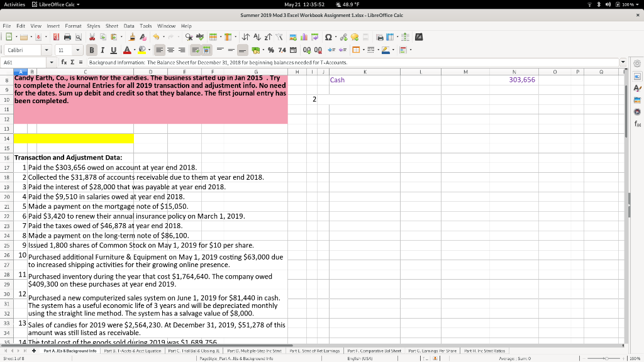Open the highlighting color picker
644x362 pixels.
click(150, 49)
